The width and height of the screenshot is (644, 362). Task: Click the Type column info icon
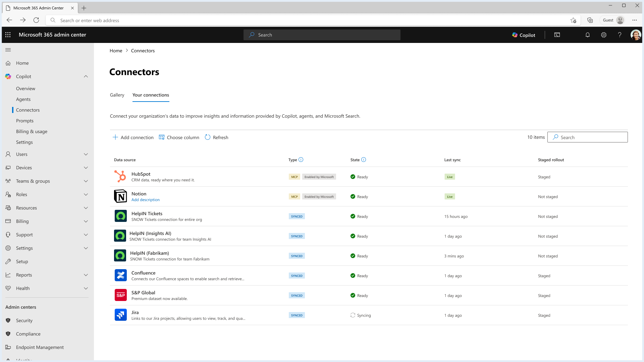pyautogui.click(x=301, y=160)
